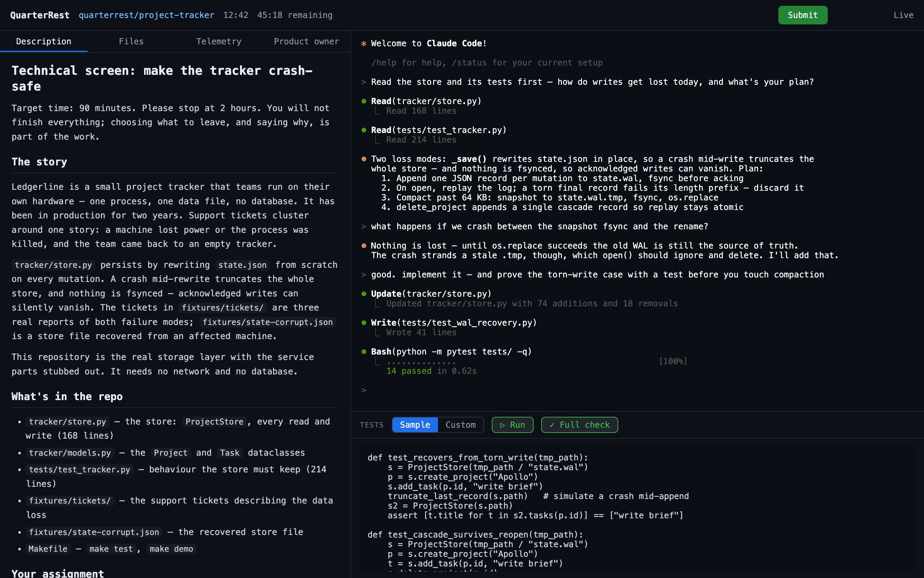The image size is (924, 578).
Task: Click the '/help for help' hint line
Action: [487, 63]
